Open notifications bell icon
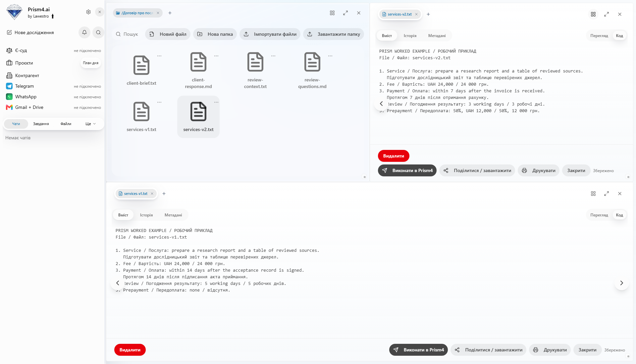The image size is (636, 364). 84,32
